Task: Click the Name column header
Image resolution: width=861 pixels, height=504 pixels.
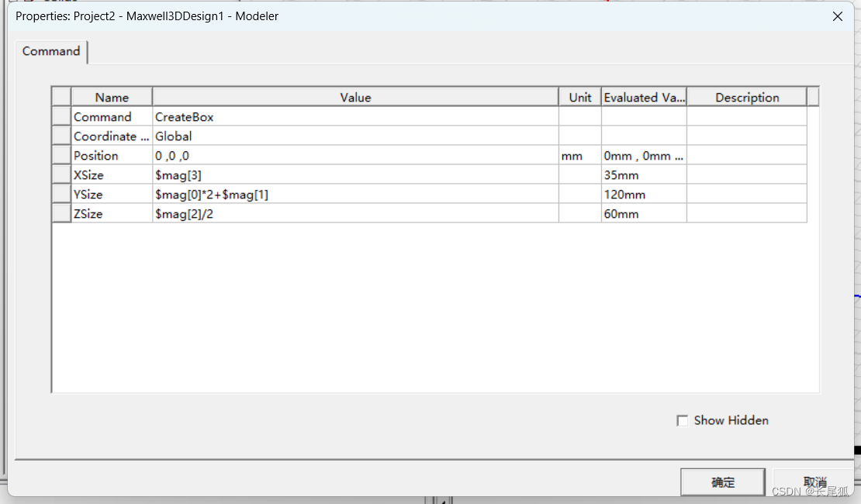Action: point(112,98)
